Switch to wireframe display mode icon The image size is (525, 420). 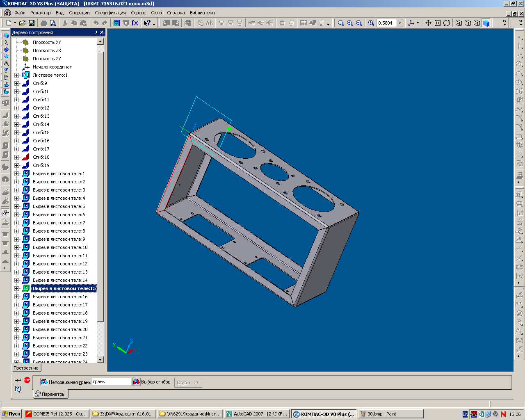[x=459, y=23]
